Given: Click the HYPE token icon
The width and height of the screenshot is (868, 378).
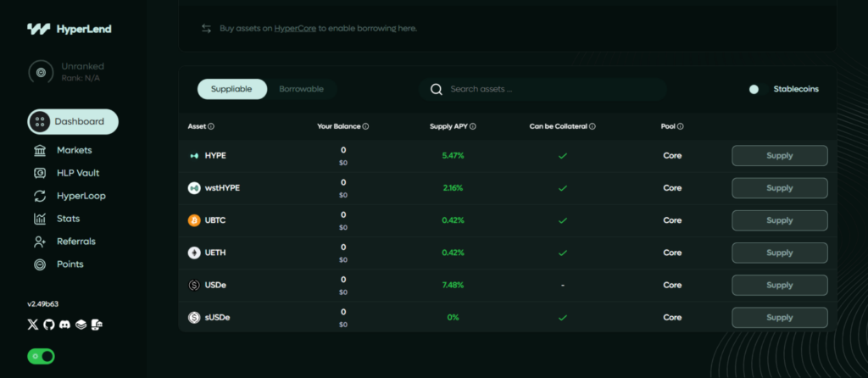Looking at the screenshot, I should pos(194,156).
